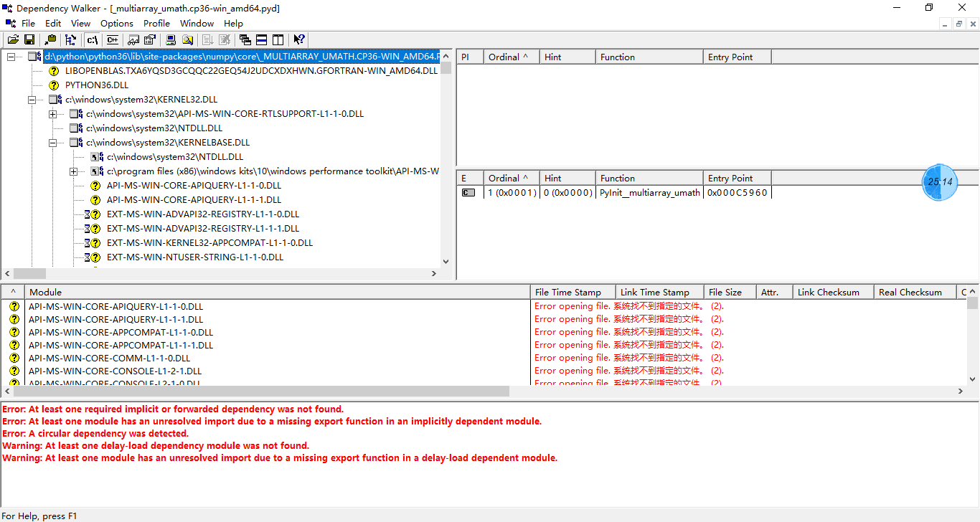This screenshot has width=980, height=522.
Task: Click tree pane horizontal scrollbar right arrow
Action: (x=434, y=274)
